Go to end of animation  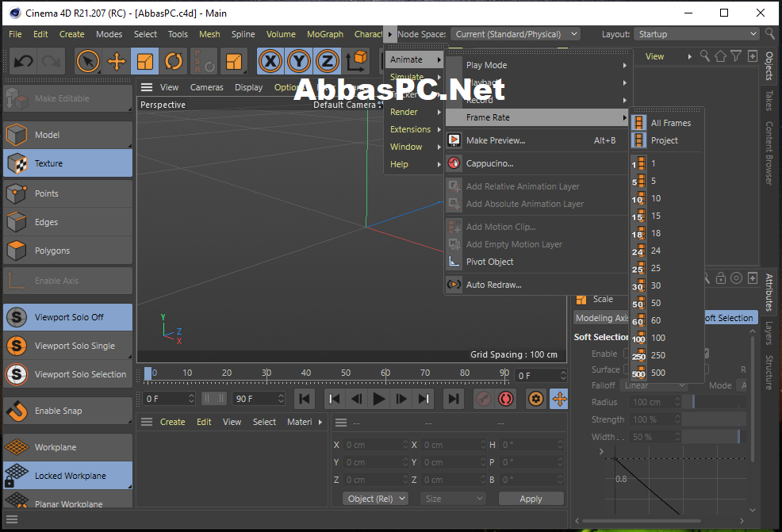coord(454,399)
